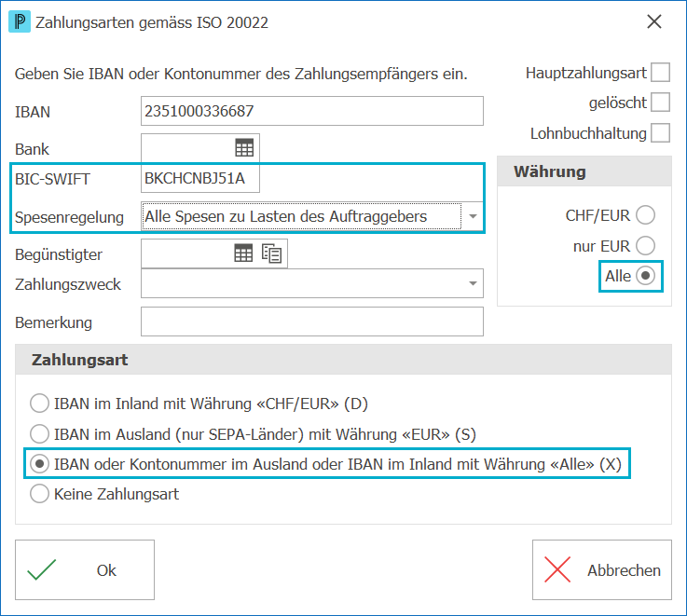Choose IBAN im Ausland SEPA (S) option
The image size is (687, 616).
[39, 433]
